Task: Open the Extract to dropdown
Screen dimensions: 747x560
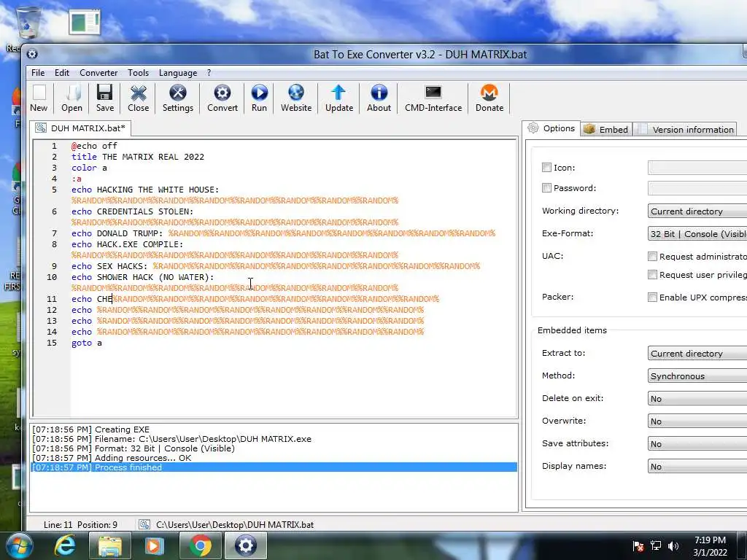Action: pyautogui.click(x=697, y=354)
